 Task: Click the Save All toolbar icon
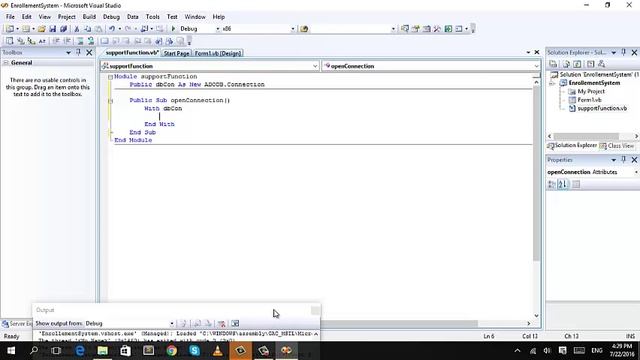[63, 29]
